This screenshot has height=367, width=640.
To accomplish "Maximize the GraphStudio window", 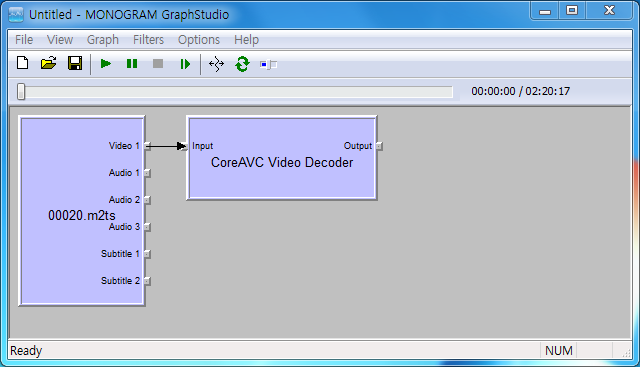I will point(572,11).
